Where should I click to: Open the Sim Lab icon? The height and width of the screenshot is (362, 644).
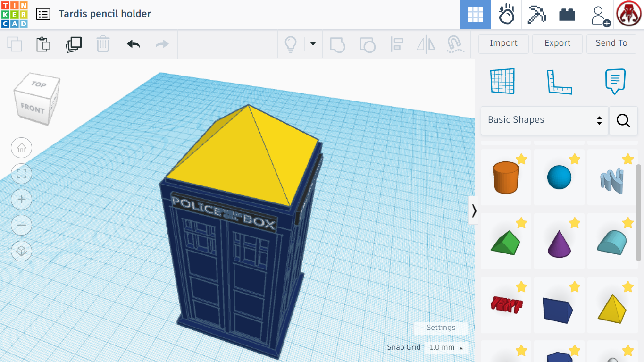pos(506,15)
